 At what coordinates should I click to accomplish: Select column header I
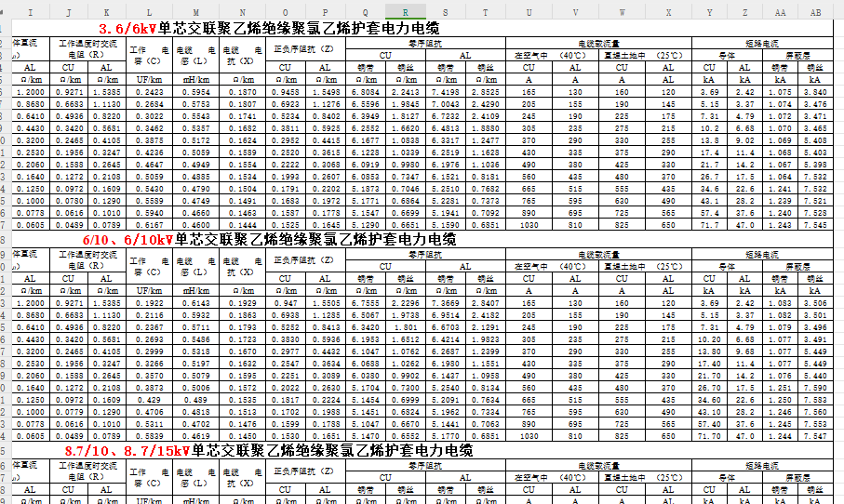click(30, 11)
